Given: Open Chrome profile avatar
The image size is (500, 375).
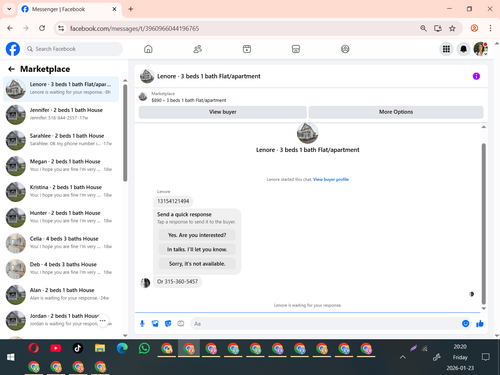Looking at the screenshot, I should (x=474, y=28).
